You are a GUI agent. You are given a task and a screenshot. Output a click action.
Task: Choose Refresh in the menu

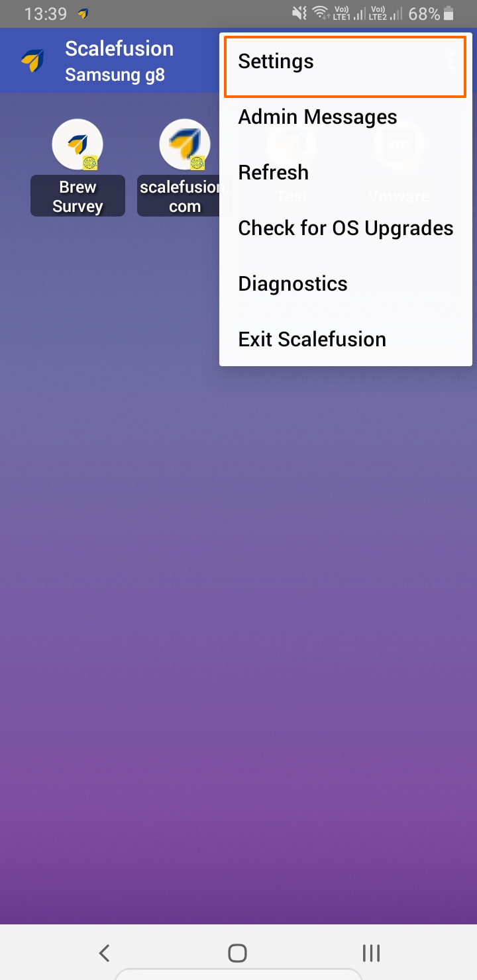(345, 173)
